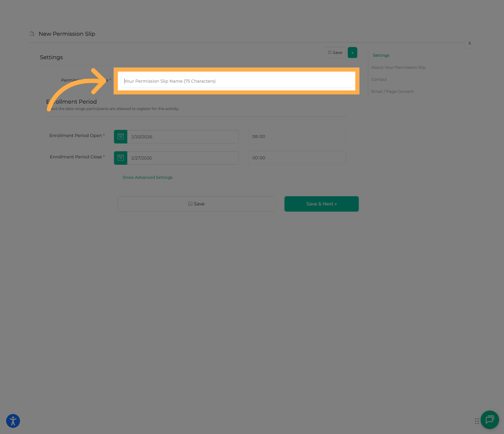Click the Save & Next button

tap(321, 204)
